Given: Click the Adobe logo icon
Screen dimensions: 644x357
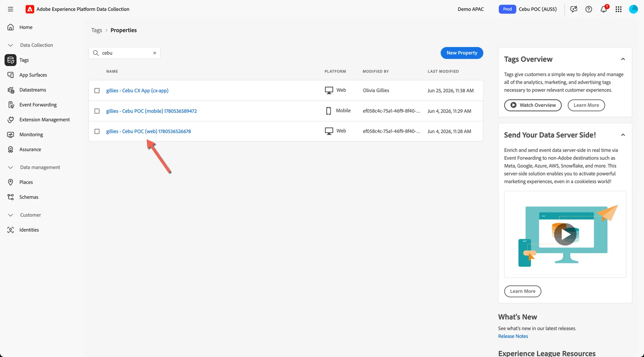Looking at the screenshot, I should pyautogui.click(x=30, y=9).
